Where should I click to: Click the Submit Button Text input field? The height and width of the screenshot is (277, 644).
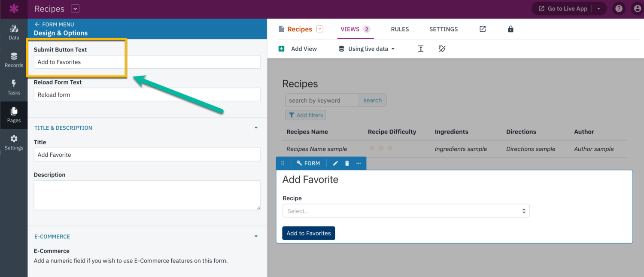pos(147,62)
